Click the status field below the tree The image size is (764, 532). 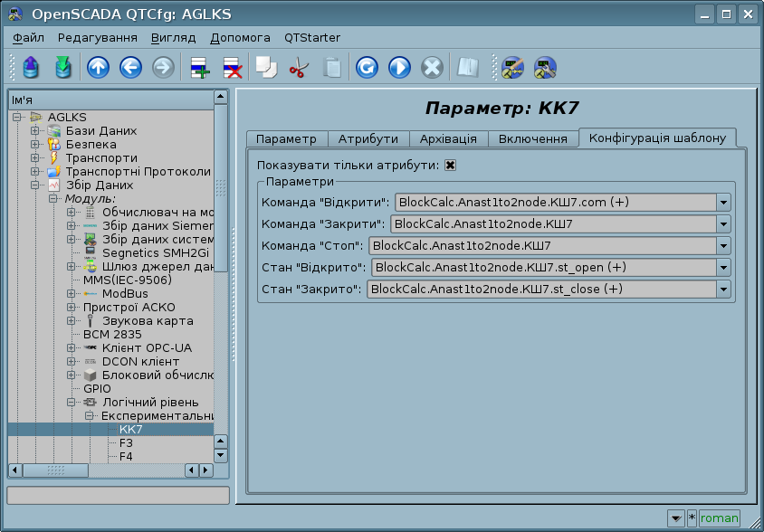pos(118,495)
